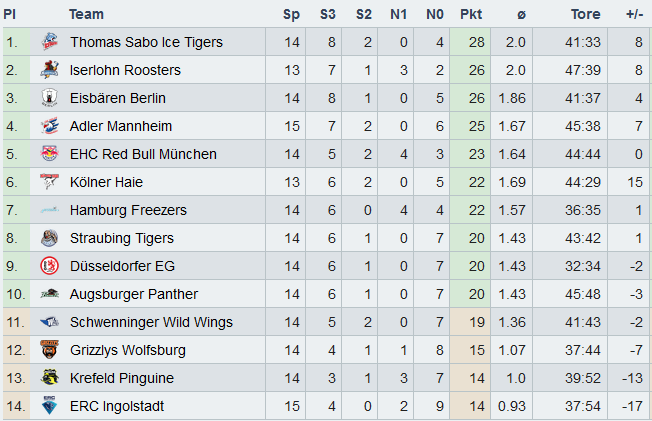
Task: Open Schwenninger Wild Wings team link
Action: pos(151,322)
